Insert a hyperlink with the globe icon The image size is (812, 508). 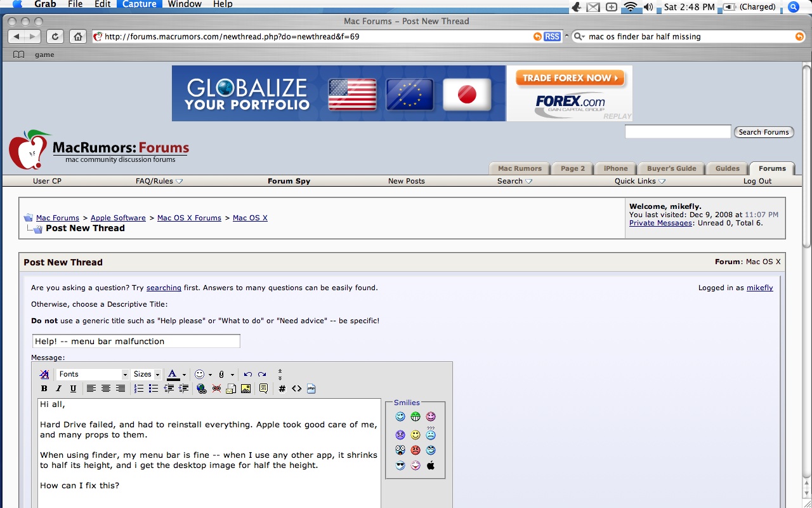coord(202,389)
